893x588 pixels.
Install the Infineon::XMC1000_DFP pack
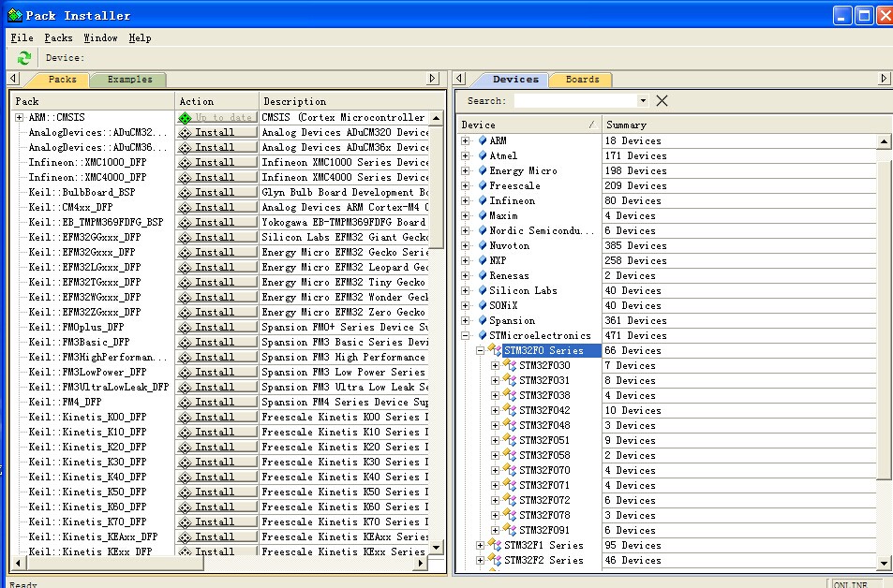217,162
